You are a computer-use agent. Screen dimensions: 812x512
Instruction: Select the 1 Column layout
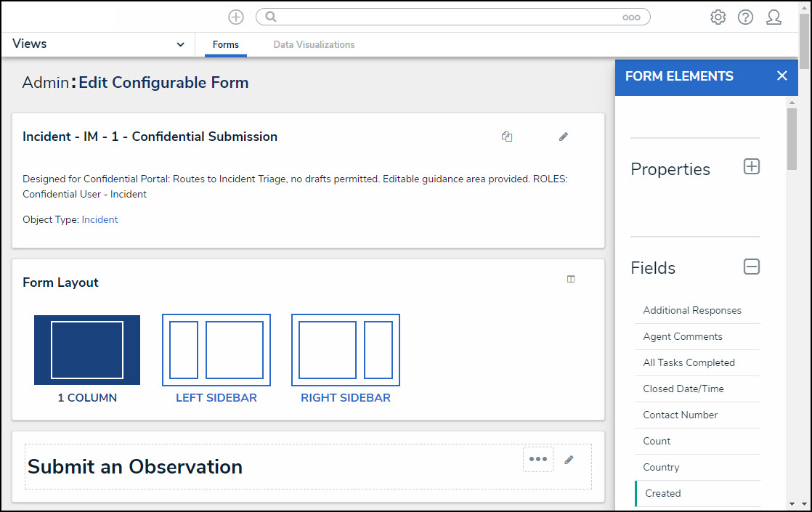(87, 350)
